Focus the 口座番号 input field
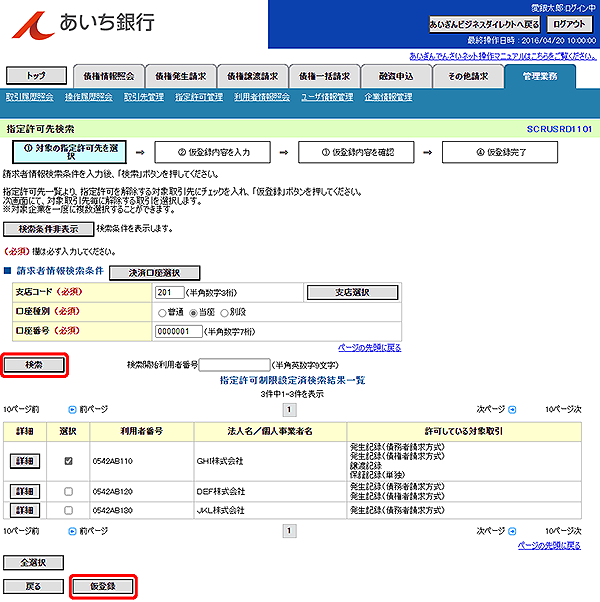 point(179,331)
